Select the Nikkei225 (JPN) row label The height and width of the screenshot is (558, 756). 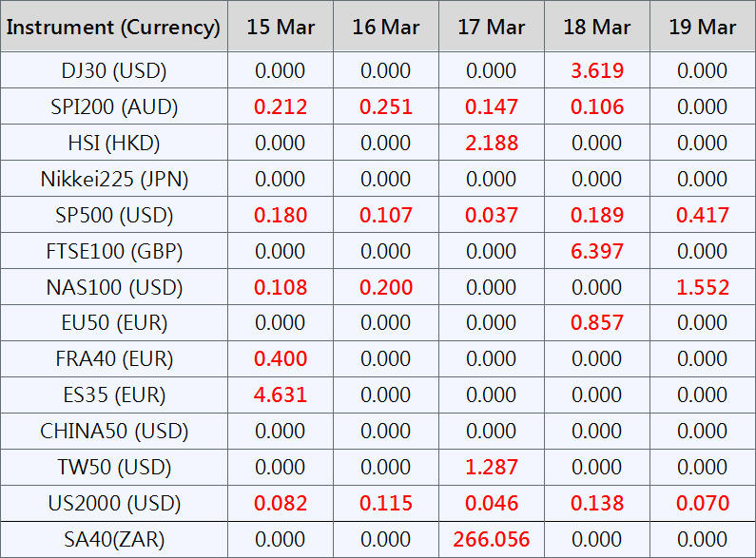(x=113, y=180)
